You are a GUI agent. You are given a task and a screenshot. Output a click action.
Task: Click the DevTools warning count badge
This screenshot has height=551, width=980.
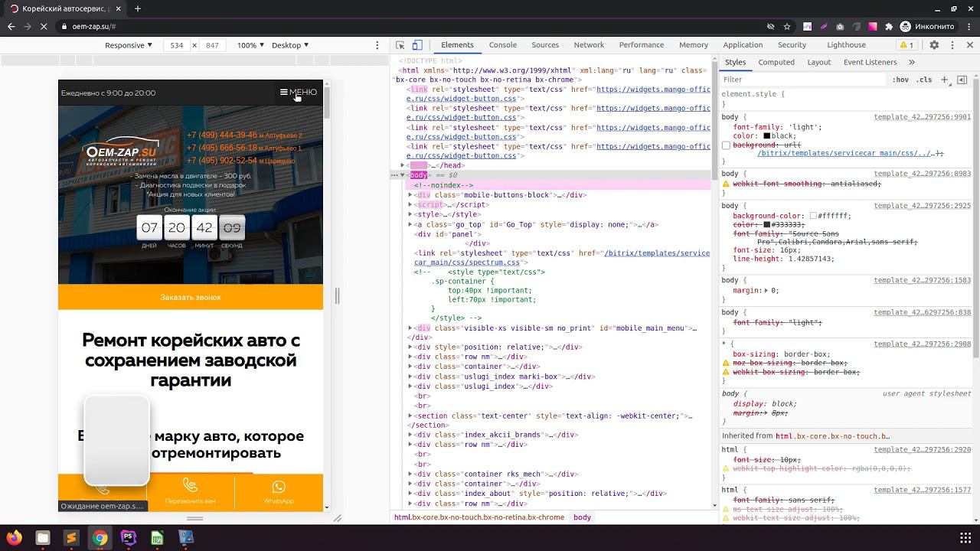tap(906, 45)
